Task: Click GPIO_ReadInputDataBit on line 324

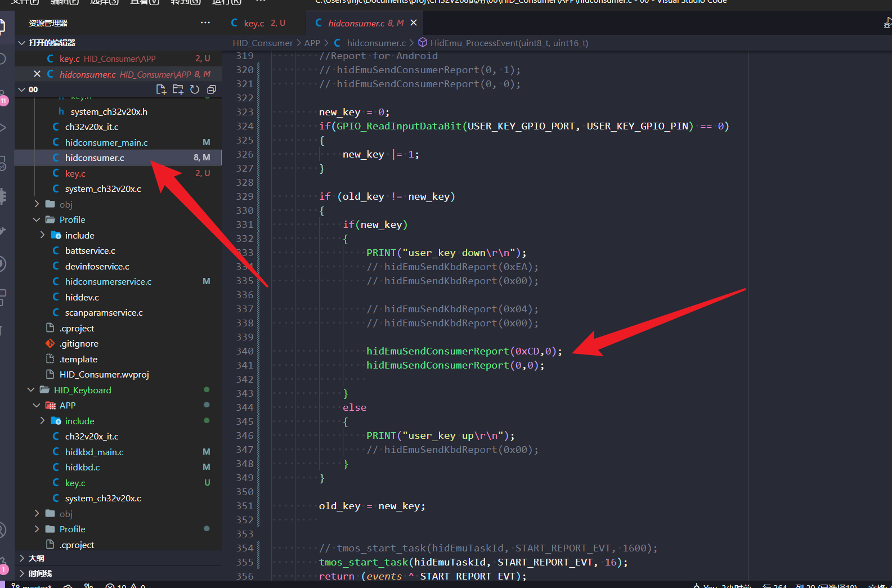Action: (x=398, y=126)
